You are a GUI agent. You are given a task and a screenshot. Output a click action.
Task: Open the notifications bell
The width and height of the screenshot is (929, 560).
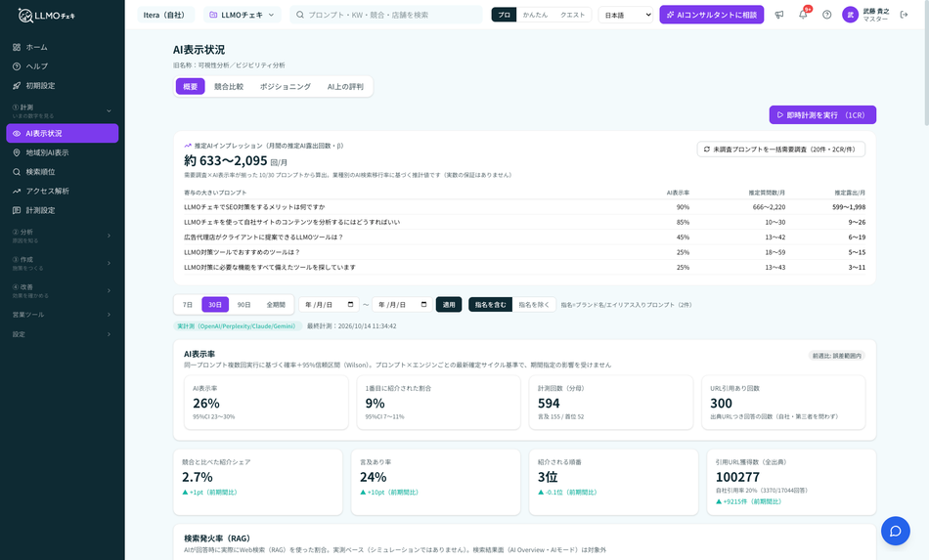[803, 15]
